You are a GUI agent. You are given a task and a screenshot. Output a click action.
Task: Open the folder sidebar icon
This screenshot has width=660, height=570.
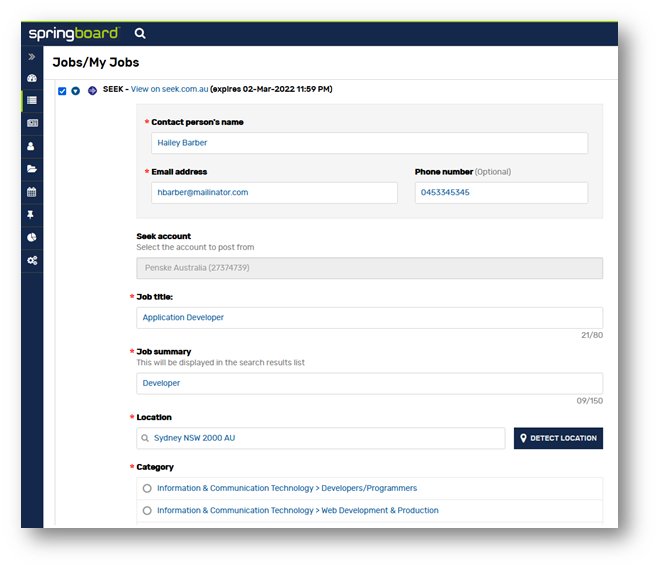click(32, 169)
